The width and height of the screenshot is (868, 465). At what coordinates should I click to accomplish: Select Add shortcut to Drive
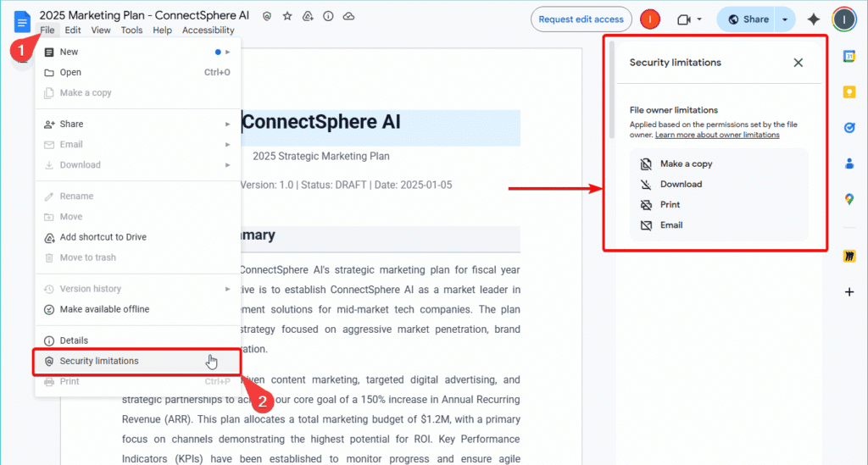point(137,237)
